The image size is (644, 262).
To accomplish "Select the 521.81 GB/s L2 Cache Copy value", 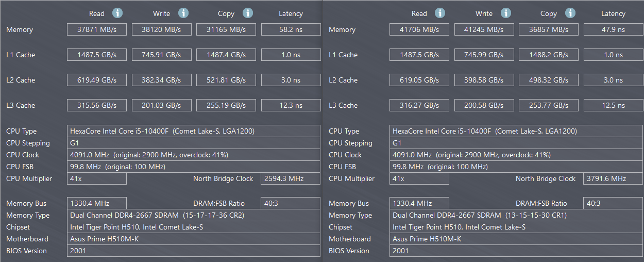I will tap(226, 80).
